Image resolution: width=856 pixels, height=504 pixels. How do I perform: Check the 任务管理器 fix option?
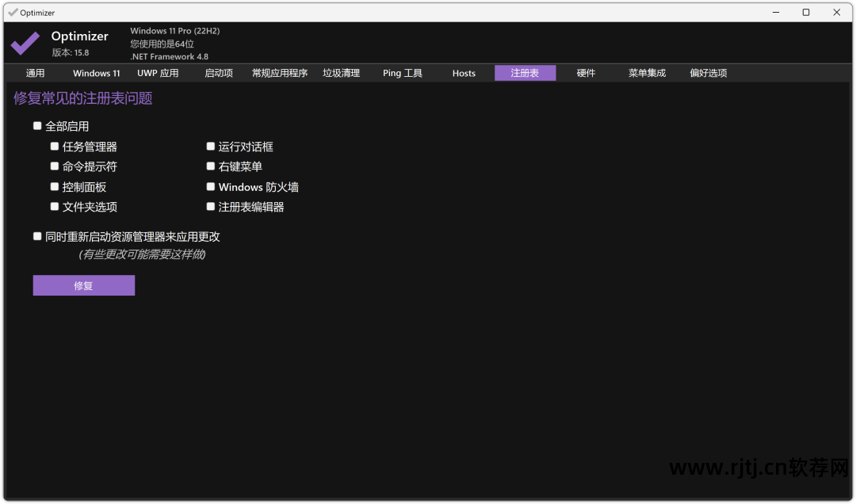54,146
